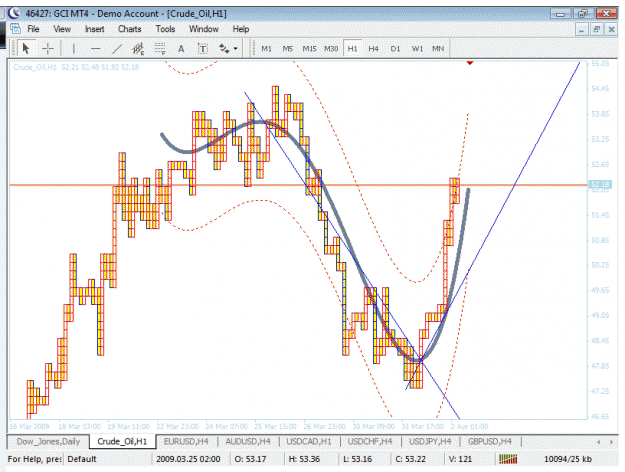Draw a vertical line tool
Image resolution: width=625 pixels, height=472 pixels.
(74, 49)
